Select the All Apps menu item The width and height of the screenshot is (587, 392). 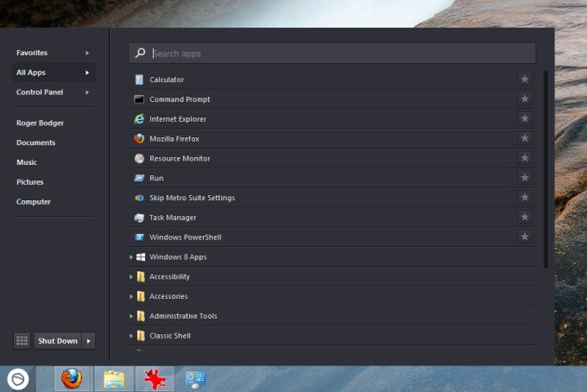click(54, 73)
